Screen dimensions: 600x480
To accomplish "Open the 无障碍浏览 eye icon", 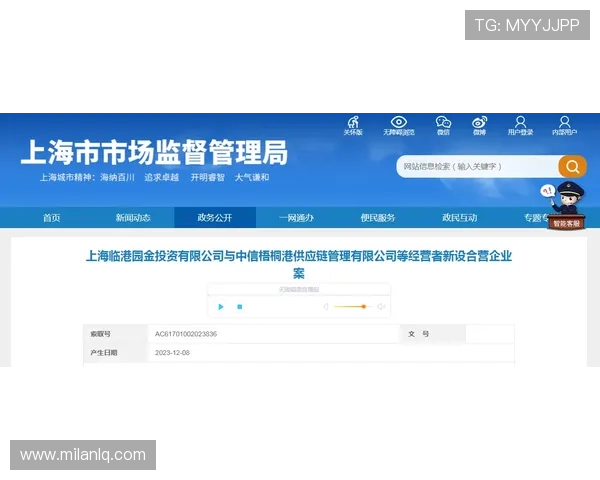I will pos(399,126).
